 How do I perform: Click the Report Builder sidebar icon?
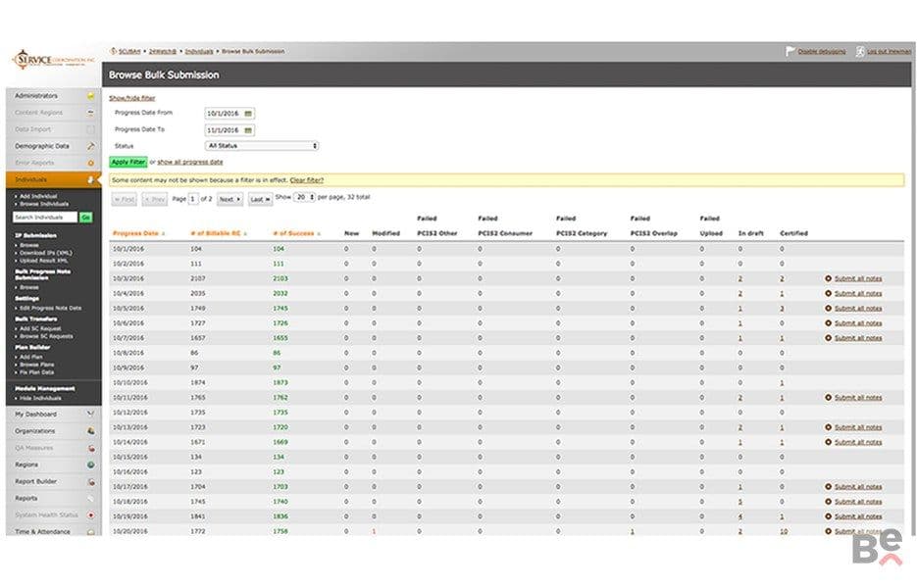tap(90, 482)
